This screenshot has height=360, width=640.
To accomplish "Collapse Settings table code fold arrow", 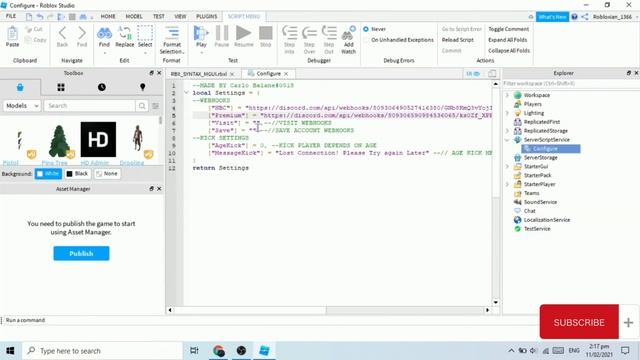I will [187, 93].
